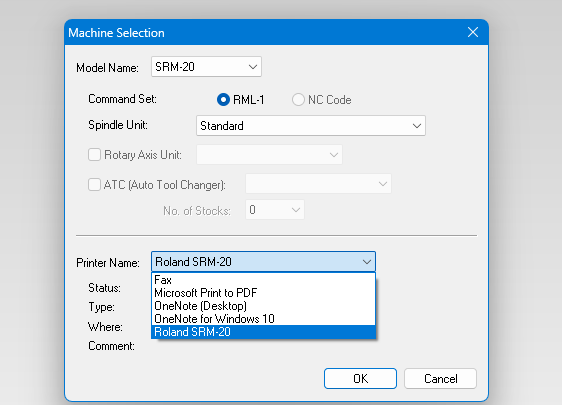Enable the ATC (Auto Tool Changer) checkbox

pos(94,185)
